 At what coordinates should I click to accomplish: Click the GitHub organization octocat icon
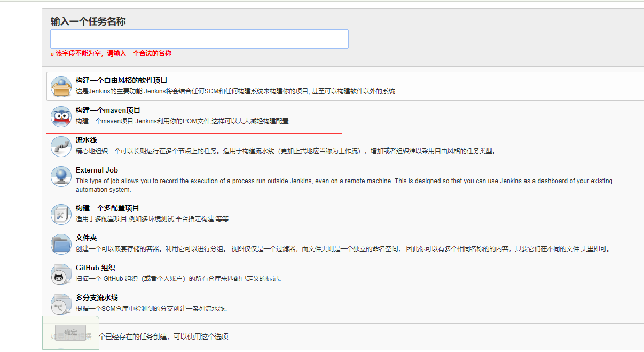[61, 274]
